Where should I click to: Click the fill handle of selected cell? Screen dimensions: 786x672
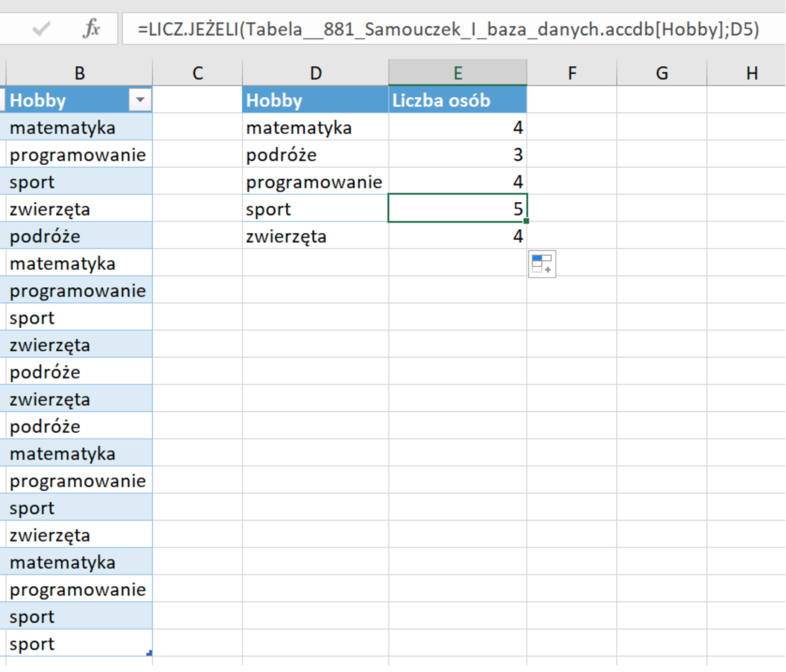527,221
